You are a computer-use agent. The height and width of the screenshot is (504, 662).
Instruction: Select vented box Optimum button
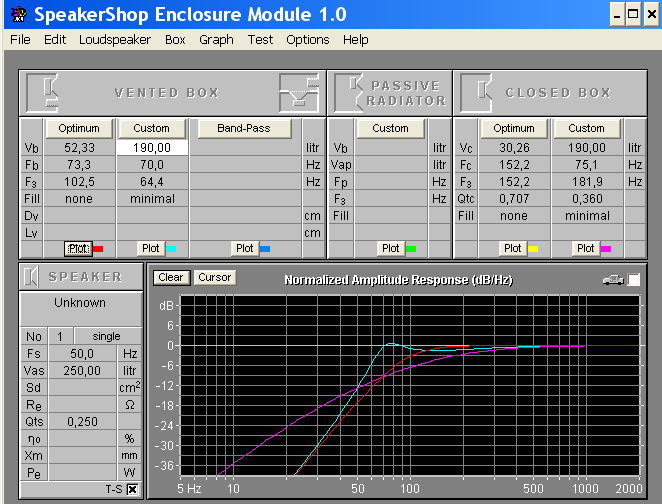coord(79,128)
